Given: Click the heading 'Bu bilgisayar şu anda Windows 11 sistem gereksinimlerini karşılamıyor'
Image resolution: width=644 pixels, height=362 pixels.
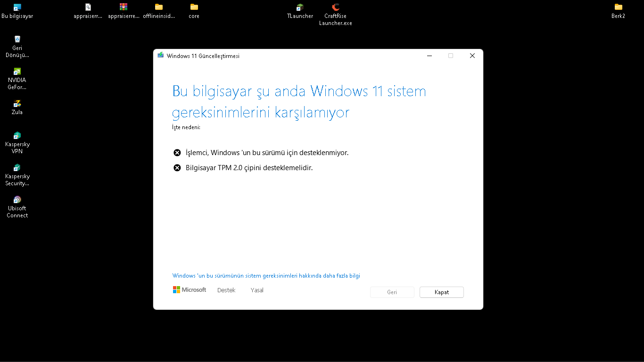Looking at the screenshot, I should [x=299, y=101].
